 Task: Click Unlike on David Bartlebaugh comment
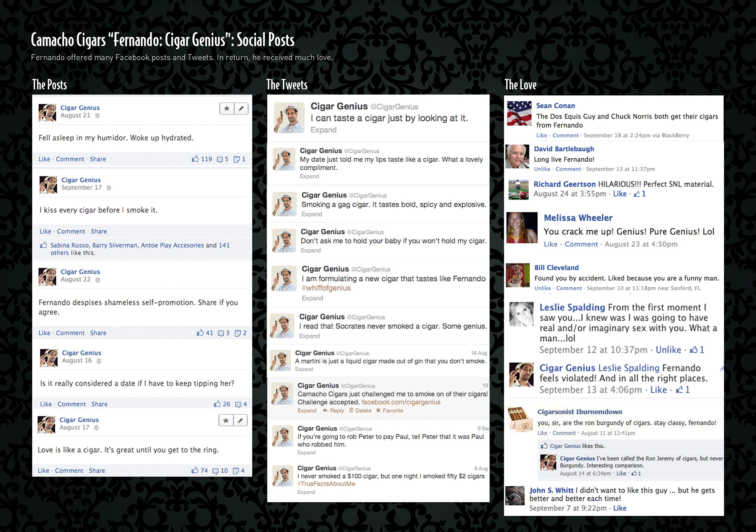542,169
